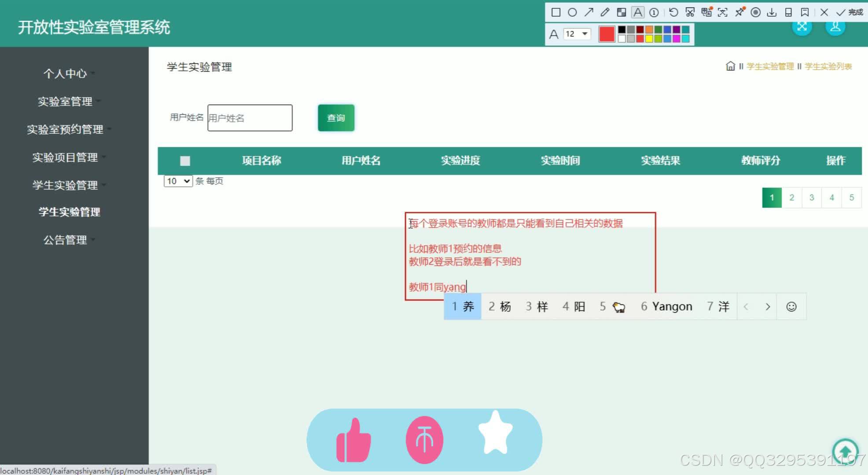The height and width of the screenshot is (475, 868).
Task: Select the numbered step marker tool
Action: 654,12
